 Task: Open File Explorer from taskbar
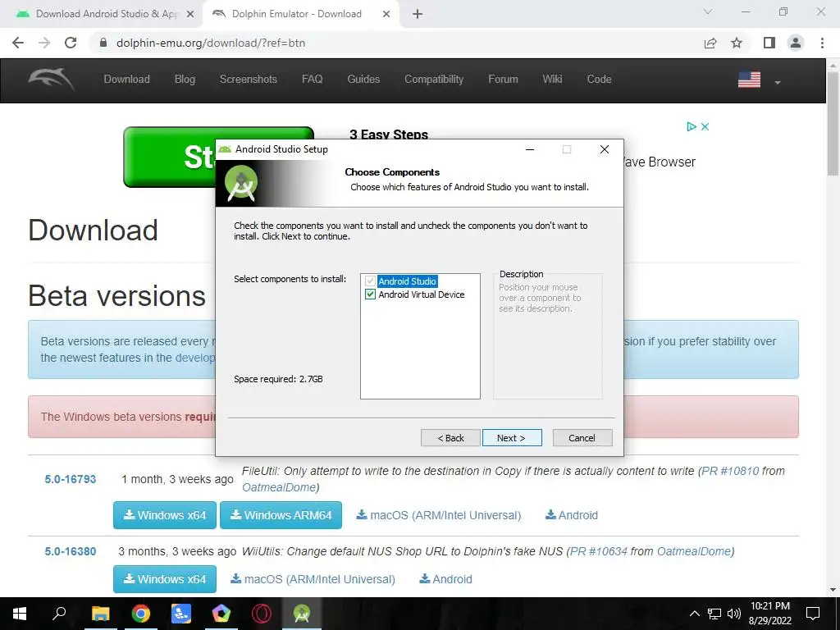100,614
